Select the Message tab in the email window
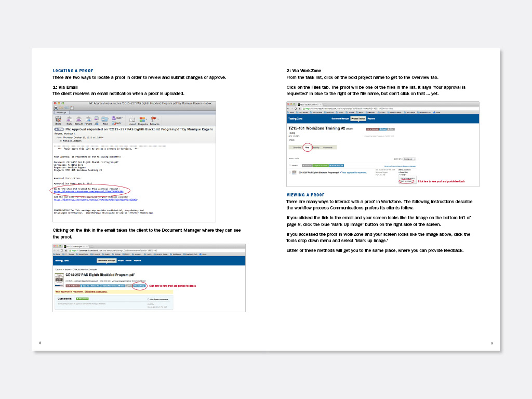The image size is (532, 399). click(x=61, y=112)
